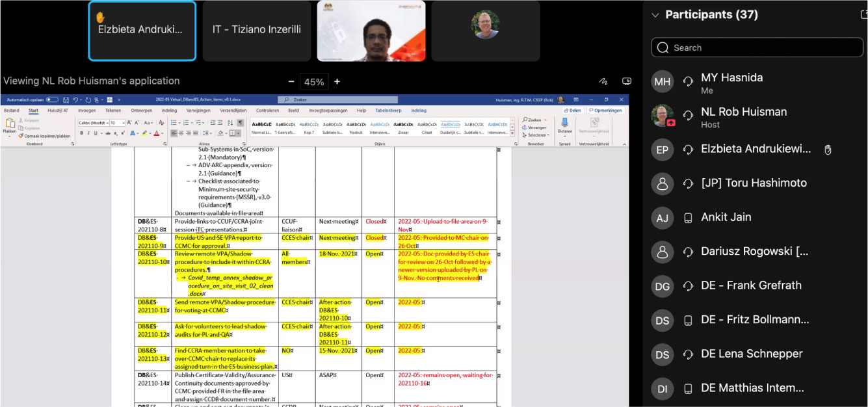The image size is (868, 407).
Task: Click the yellow text highlight color button
Action: coord(144,133)
